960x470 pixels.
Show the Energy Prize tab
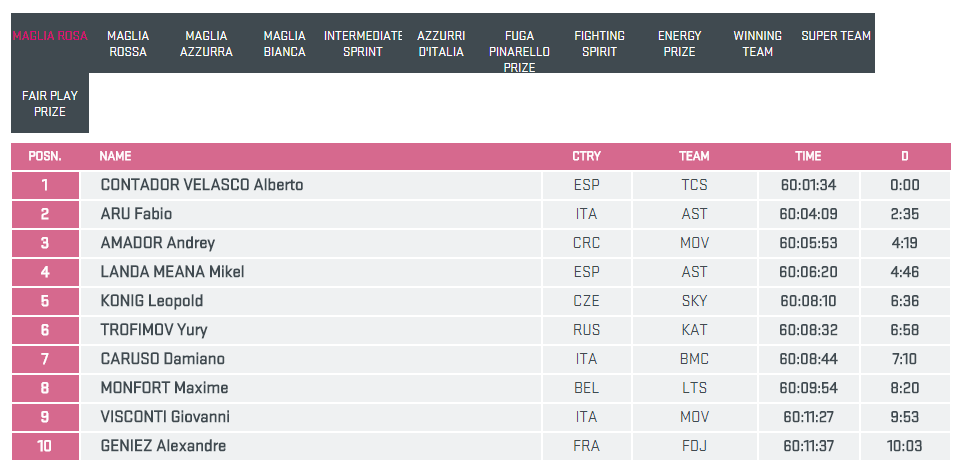pyautogui.click(x=679, y=44)
